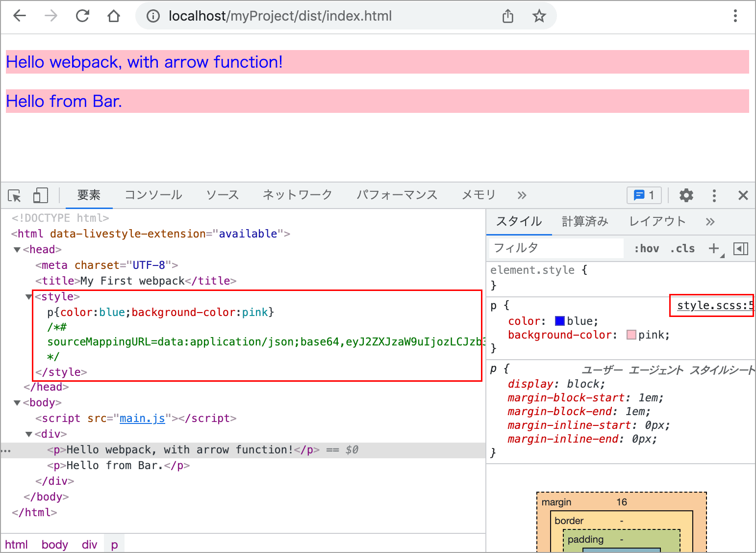756x553 pixels.
Task: Open style.scss source link
Action: pos(715,306)
